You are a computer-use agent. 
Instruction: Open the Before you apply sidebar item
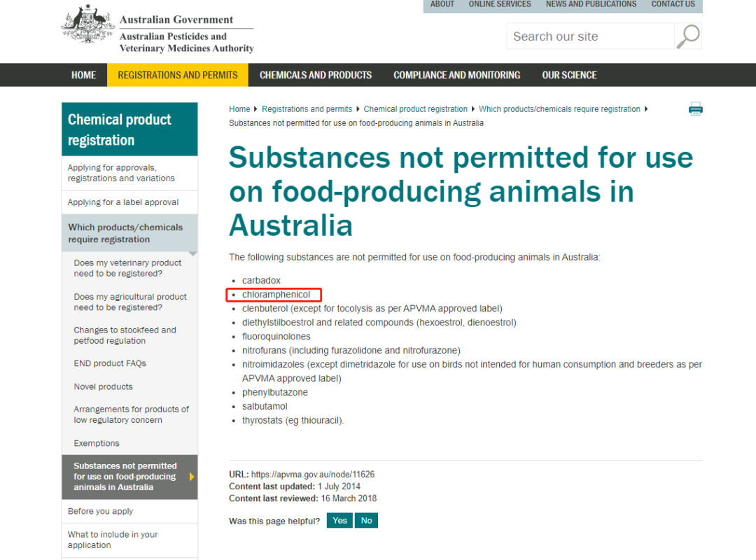point(101,511)
